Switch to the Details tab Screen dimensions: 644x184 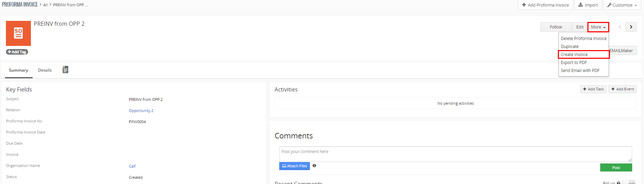[45, 70]
